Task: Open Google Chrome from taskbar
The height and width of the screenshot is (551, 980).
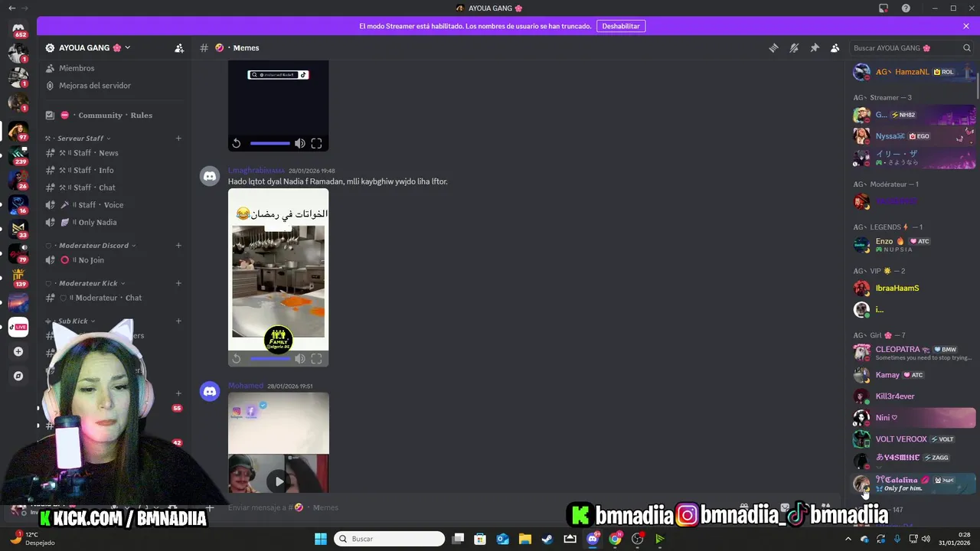Action: point(615,539)
